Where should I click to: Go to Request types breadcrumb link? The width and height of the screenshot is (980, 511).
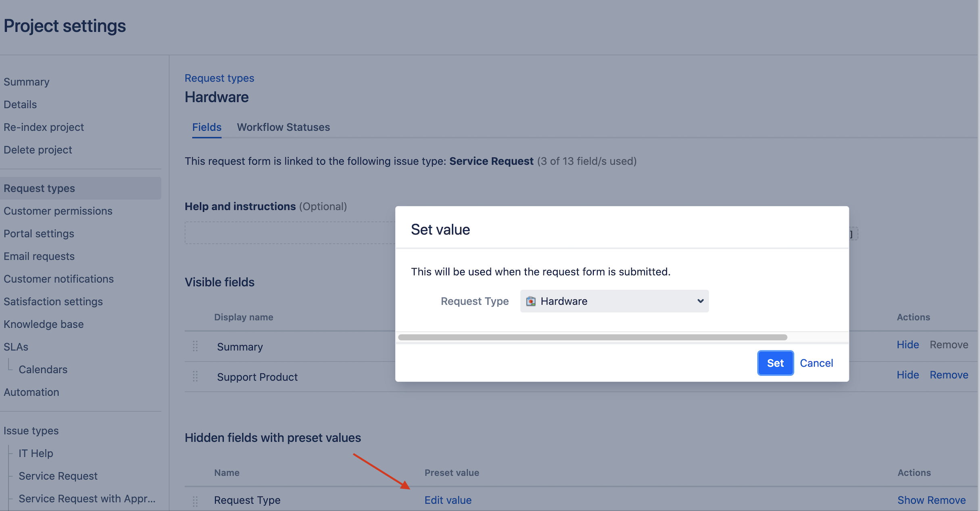click(x=219, y=78)
